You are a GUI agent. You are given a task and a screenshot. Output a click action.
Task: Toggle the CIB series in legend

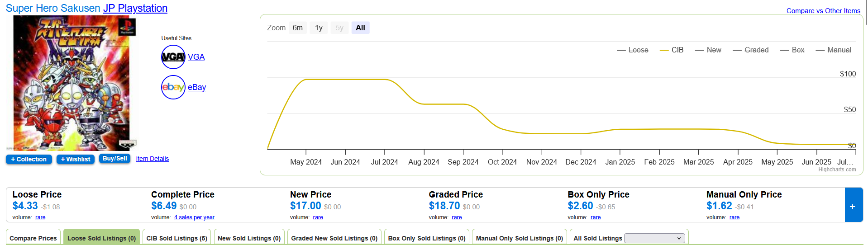[672, 50]
